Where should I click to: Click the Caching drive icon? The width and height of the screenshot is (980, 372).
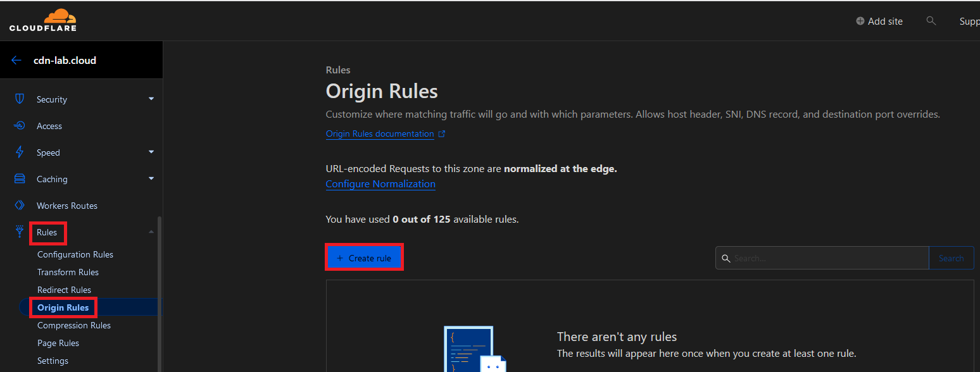pos(20,179)
